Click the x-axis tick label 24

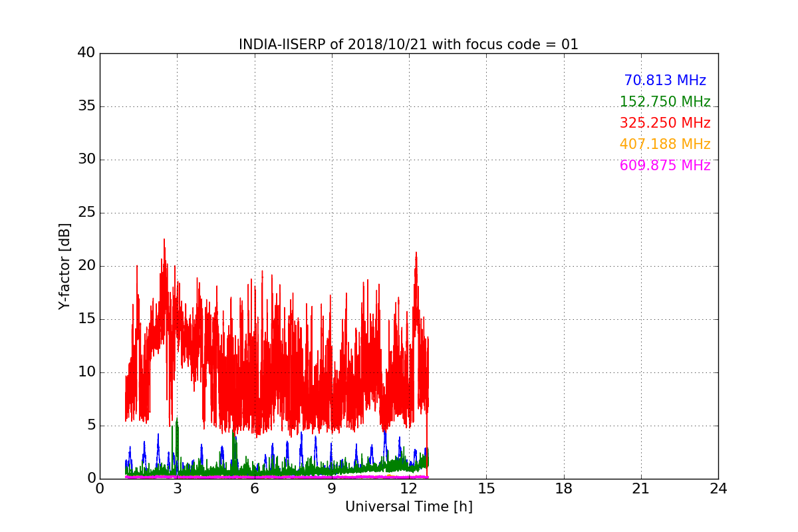[x=718, y=489]
